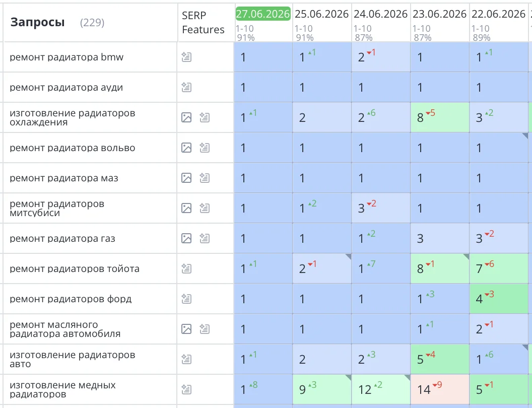Click position 5 cell for радиаторов авто 23.06
This screenshot has height=408, width=532.
tap(440, 359)
